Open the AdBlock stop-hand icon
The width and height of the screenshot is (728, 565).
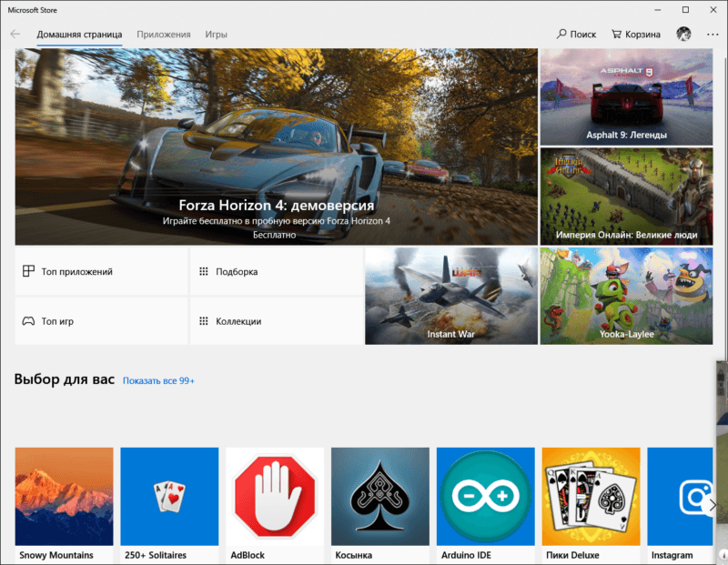click(x=275, y=496)
